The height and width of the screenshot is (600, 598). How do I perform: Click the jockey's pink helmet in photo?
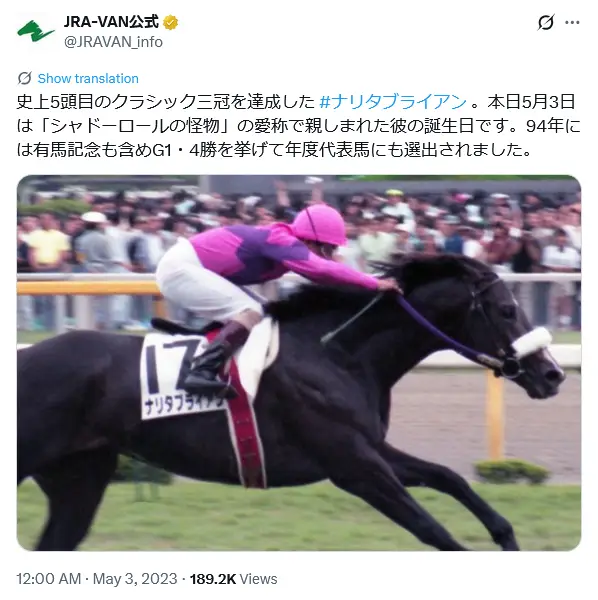(319, 224)
